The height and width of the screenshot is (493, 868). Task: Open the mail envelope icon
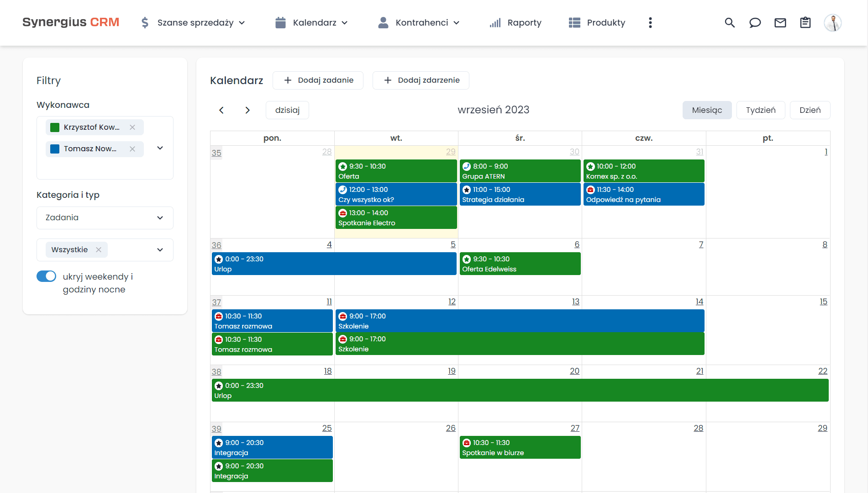[x=780, y=22]
